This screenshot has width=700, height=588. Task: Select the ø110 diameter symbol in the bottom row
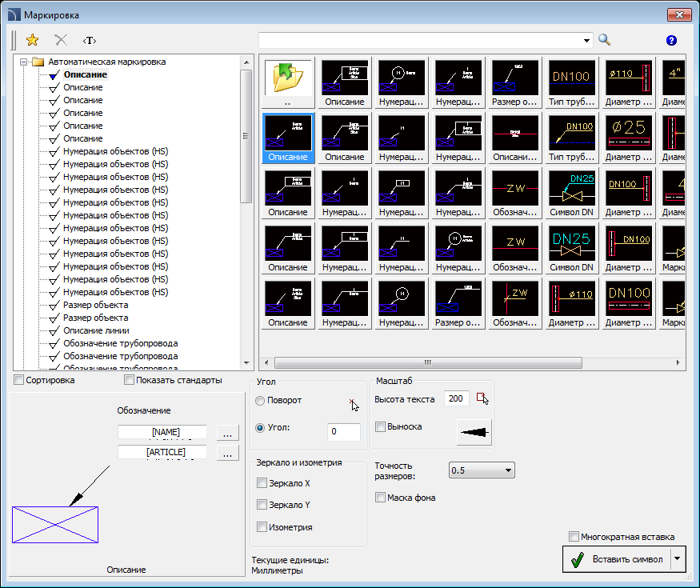pyautogui.click(x=571, y=303)
